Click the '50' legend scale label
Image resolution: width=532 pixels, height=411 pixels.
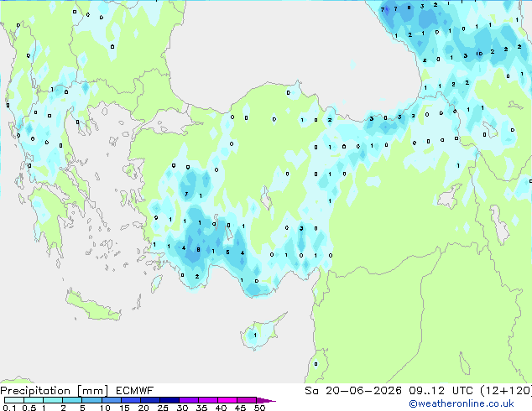[x=260, y=408]
